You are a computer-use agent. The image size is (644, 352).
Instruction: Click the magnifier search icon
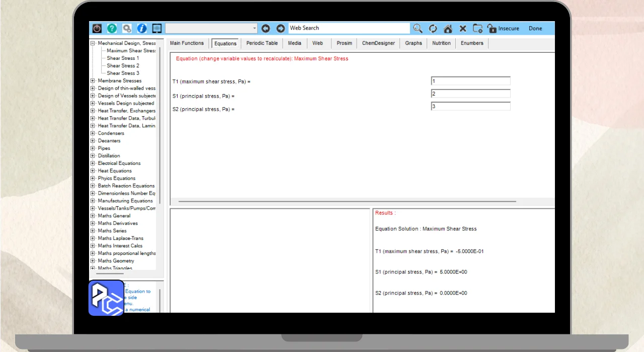click(418, 29)
